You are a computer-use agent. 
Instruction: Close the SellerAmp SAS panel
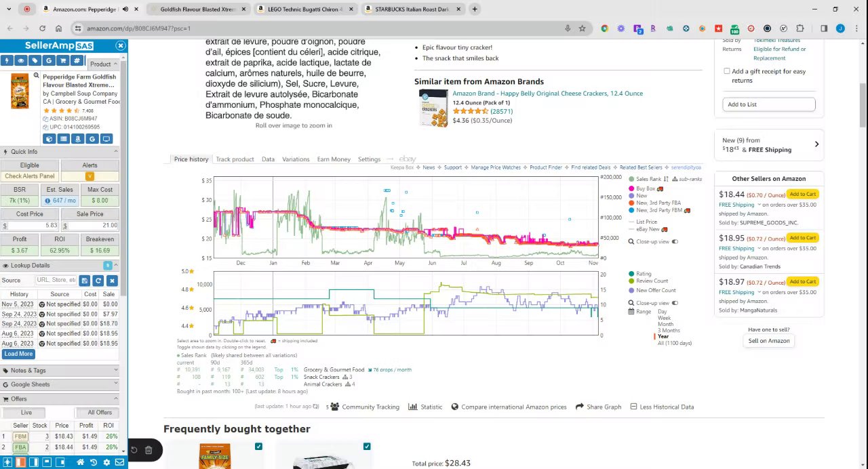(120, 45)
